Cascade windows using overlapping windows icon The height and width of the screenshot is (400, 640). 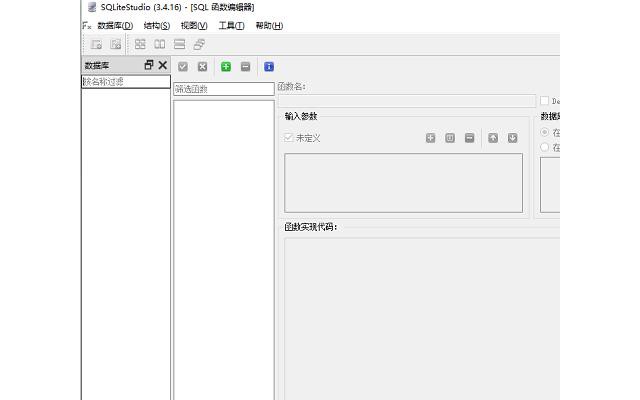coord(199,44)
